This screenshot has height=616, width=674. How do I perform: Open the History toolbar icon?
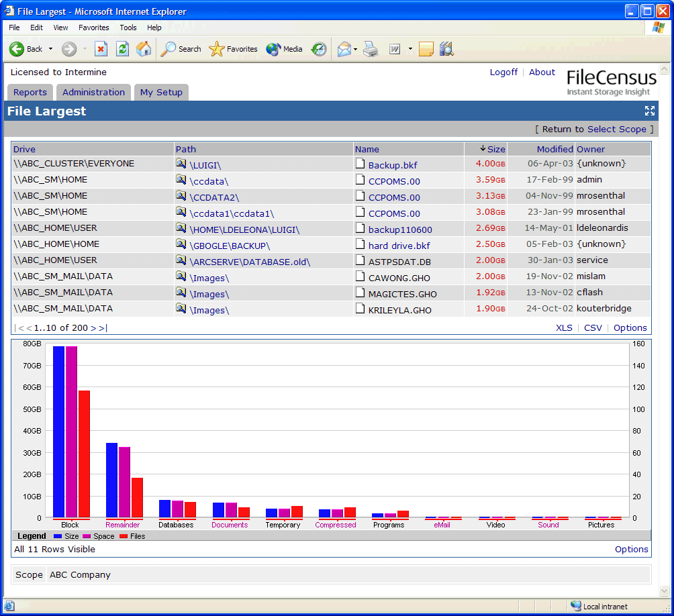pyautogui.click(x=319, y=49)
